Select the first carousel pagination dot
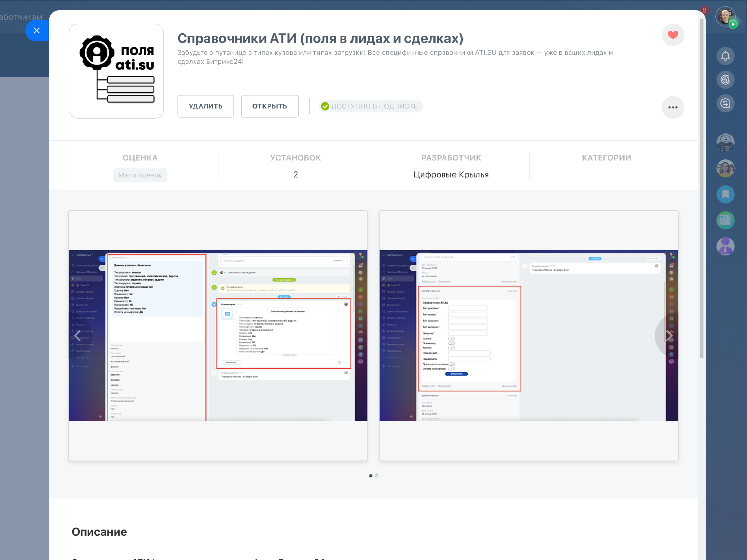The width and height of the screenshot is (747, 560). 371,476
